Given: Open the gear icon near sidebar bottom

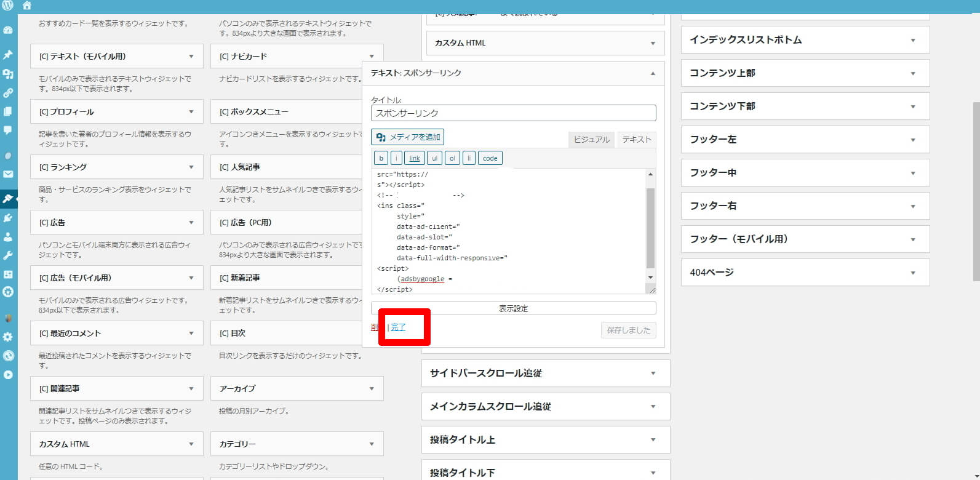Looking at the screenshot, I should (8, 337).
